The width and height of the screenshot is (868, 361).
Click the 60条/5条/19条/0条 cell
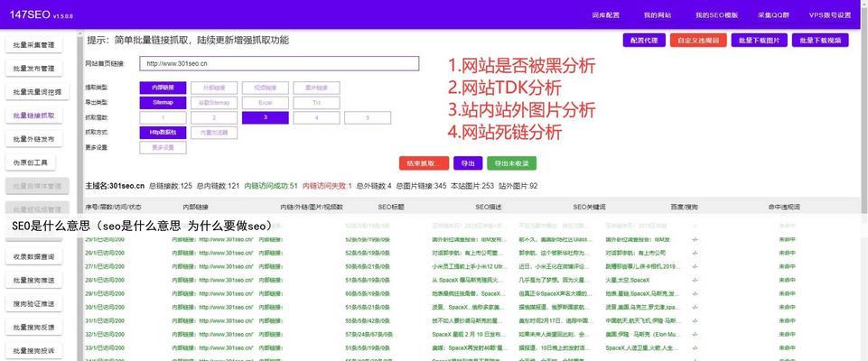tap(368, 293)
